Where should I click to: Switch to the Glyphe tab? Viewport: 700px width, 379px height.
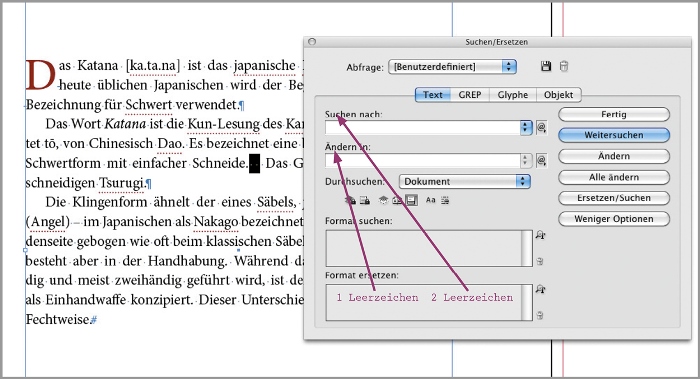pos(512,95)
